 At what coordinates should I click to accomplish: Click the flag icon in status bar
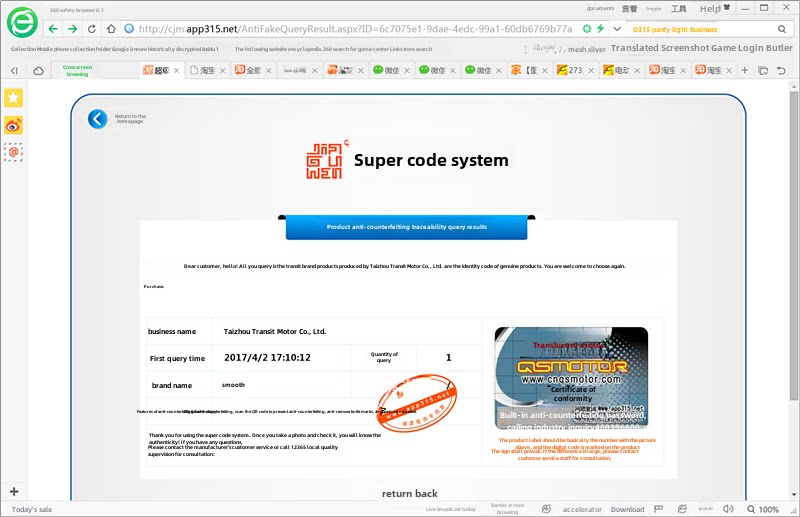(x=659, y=509)
